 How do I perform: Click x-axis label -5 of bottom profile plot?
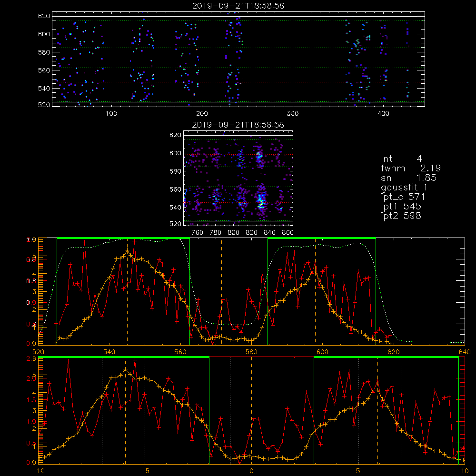pos(145,471)
